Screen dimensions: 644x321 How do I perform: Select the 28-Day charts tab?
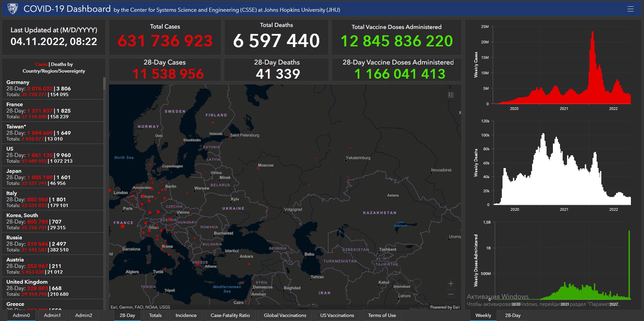513,315
